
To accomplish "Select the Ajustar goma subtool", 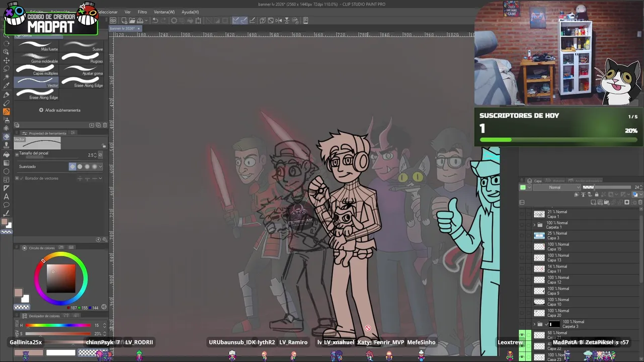I will point(82,70).
